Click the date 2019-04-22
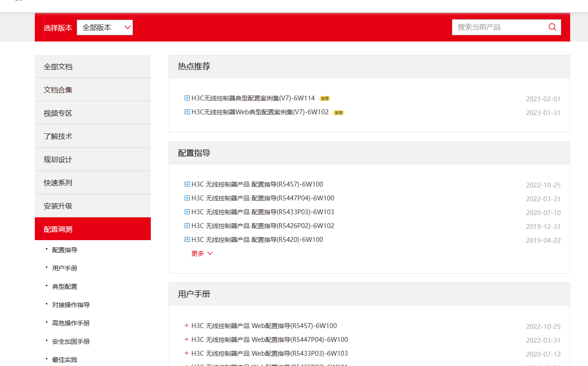Screen dimensions: 588x366 [543, 241]
